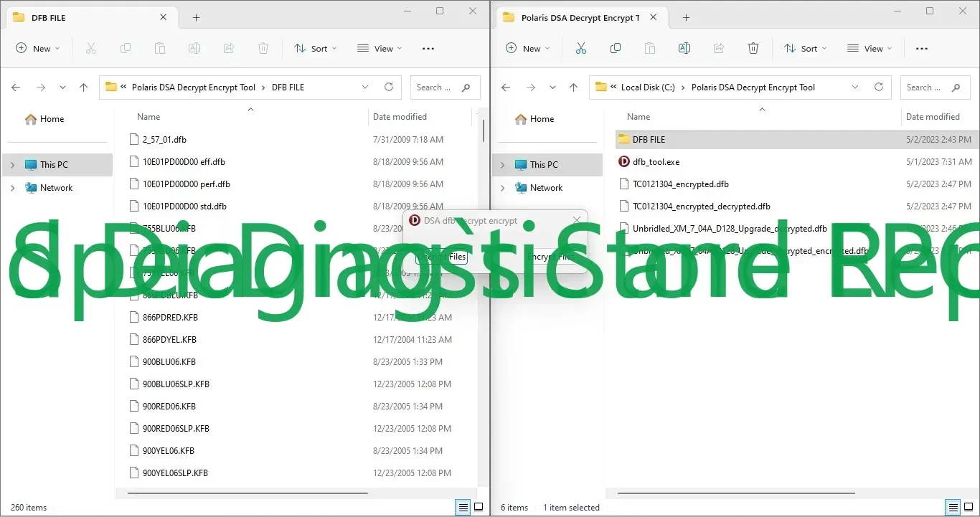Viewport: 980px width, 517px height.
Task: Refresh the Polaris DSA Decrypt Encrypt Tool folder
Action: click(x=879, y=87)
